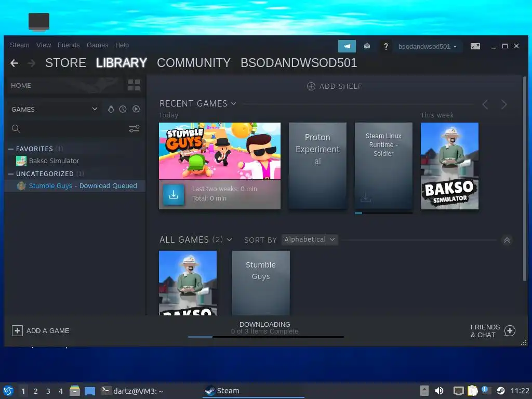This screenshot has width=532, height=399.
Task: Open the file manager taskbar icon
Action: pyautogui.click(x=75, y=391)
